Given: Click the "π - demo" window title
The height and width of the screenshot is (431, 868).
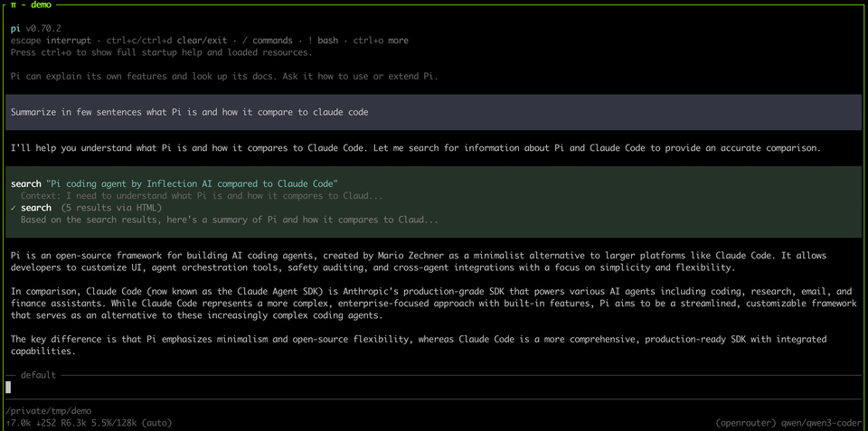Looking at the screenshot, I should pyautogui.click(x=30, y=5).
